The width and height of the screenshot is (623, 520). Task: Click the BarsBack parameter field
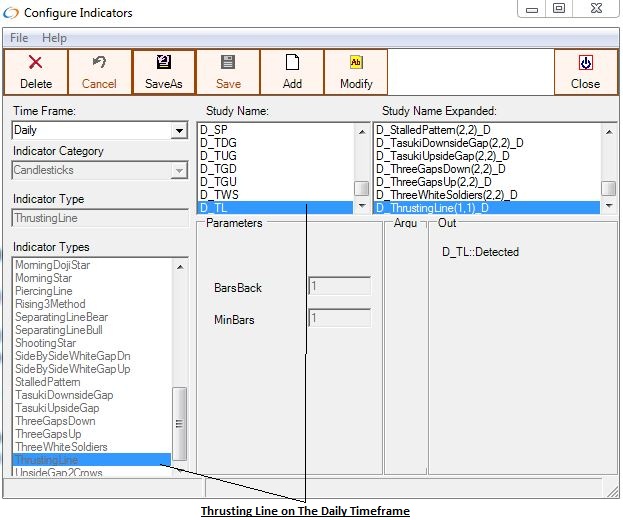340,287
